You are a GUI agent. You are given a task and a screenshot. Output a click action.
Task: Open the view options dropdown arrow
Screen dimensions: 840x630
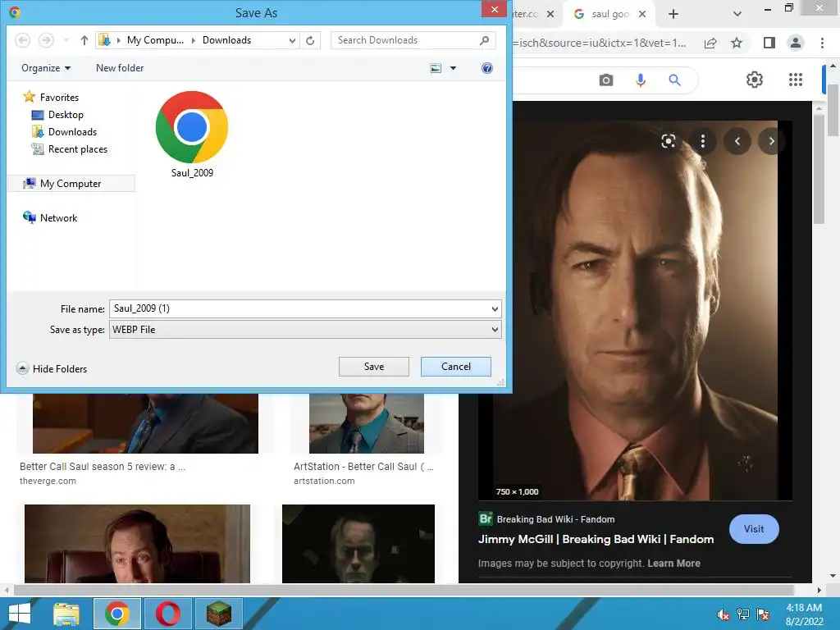point(453,68)
